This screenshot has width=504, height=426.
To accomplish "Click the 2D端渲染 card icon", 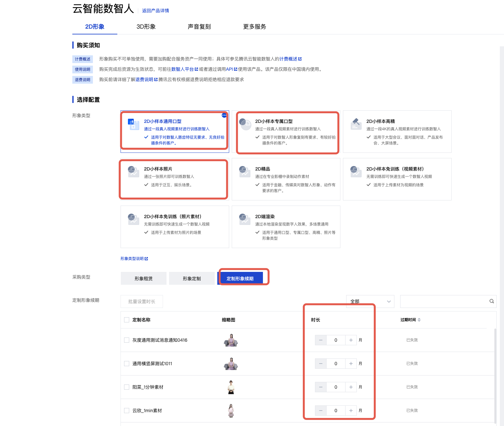I will point(245,219).
